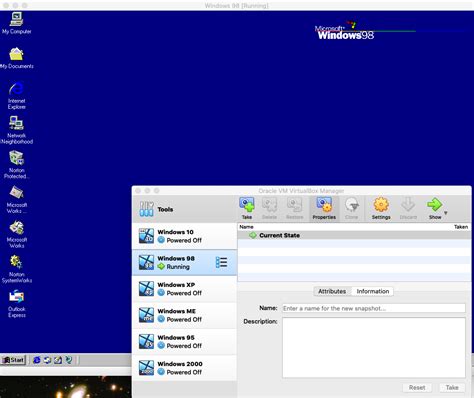Open the Windows 98 machine tools menu icon
474x398 pixels.
(221, 262)
